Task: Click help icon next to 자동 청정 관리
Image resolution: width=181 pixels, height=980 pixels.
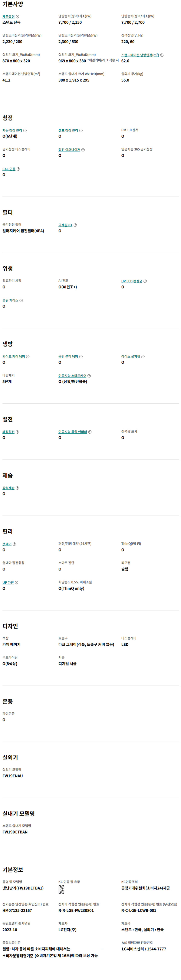Action: 25,130
